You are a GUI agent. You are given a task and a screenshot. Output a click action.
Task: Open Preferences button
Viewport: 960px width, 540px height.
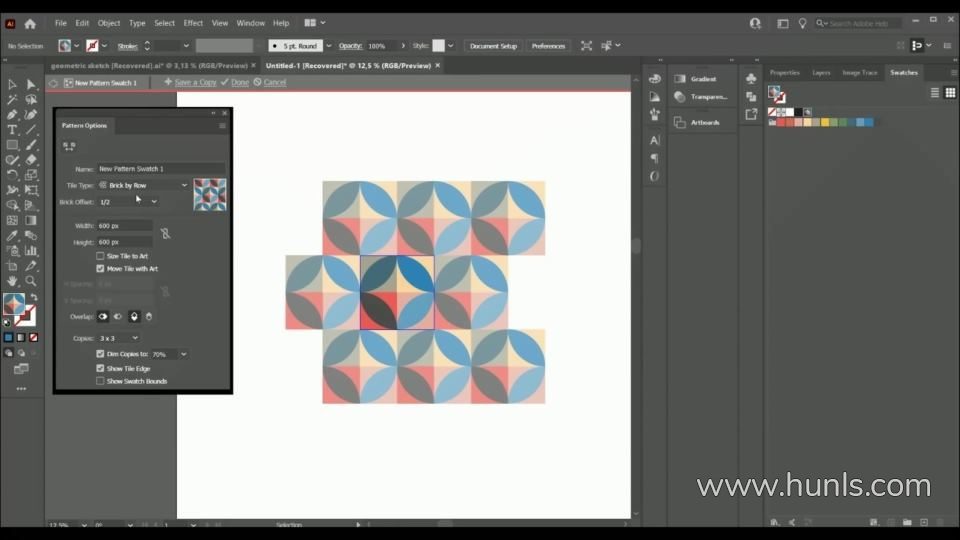[x=548, y=46]
